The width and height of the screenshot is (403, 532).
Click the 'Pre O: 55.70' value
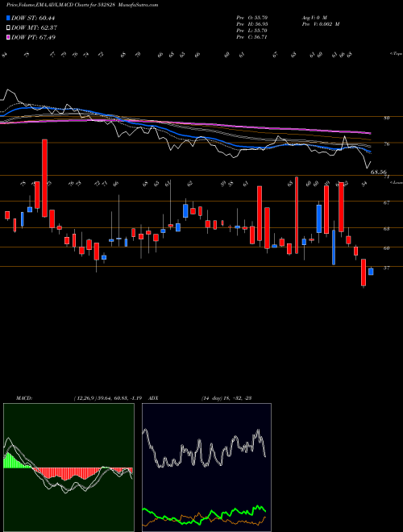(252, 18)
